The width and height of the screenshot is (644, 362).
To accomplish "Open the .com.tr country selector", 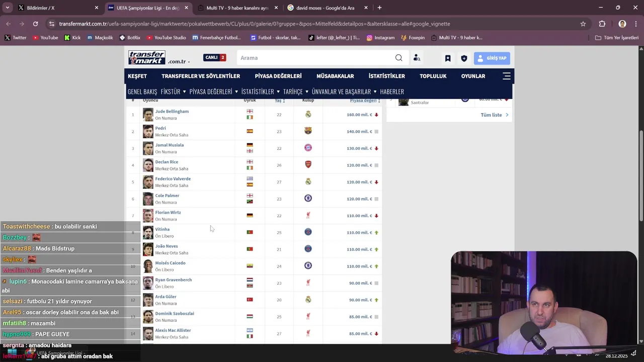I will [179, 61].
